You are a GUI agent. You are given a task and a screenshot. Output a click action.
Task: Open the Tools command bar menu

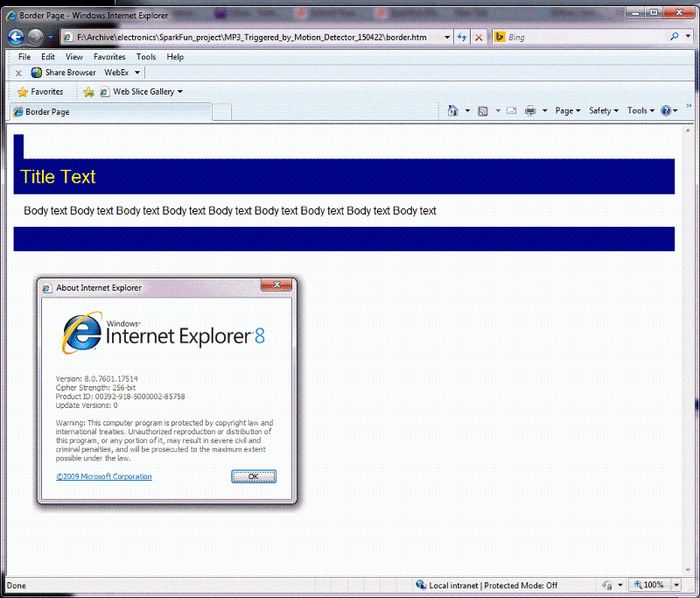[640, 110]
